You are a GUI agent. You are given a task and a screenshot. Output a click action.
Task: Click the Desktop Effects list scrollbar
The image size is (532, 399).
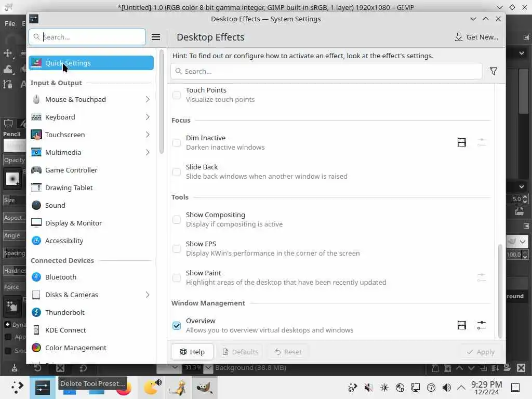click(x=500, y=291)
